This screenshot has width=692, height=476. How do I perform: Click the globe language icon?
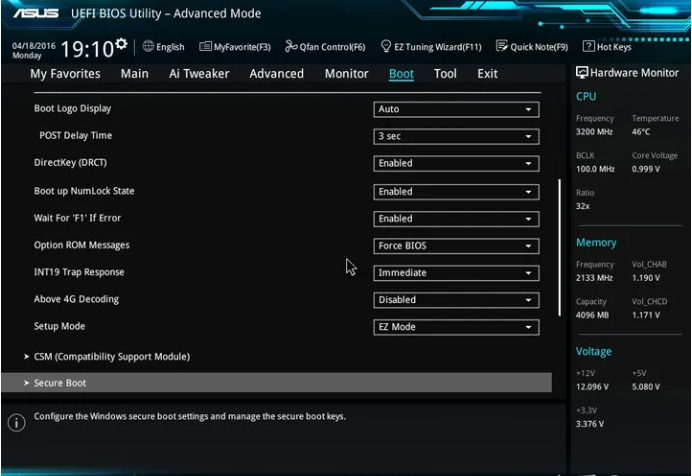148,46
